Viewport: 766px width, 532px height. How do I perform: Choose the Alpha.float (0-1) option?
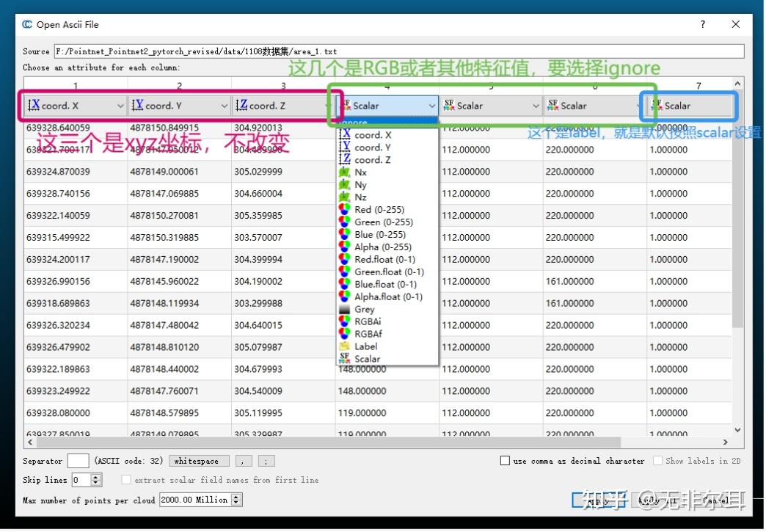point(387,296)
